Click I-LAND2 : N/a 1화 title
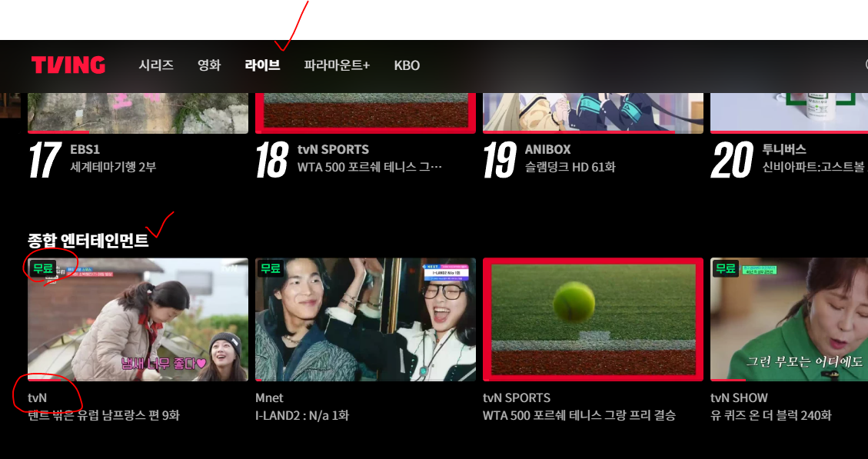 tap(302, 415)
